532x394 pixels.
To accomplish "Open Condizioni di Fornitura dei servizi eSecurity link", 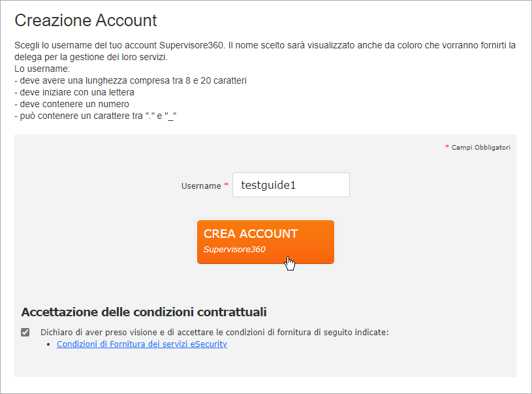I will (142, 344).
